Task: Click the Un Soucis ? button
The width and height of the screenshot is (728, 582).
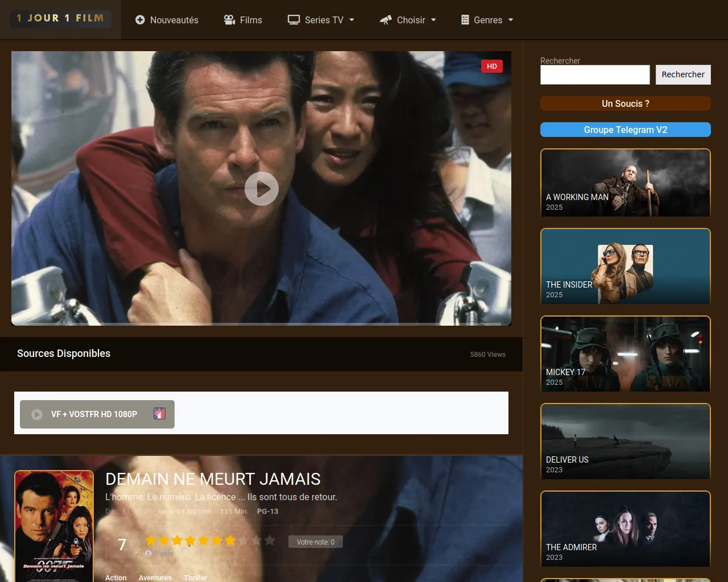Action: 626,103
